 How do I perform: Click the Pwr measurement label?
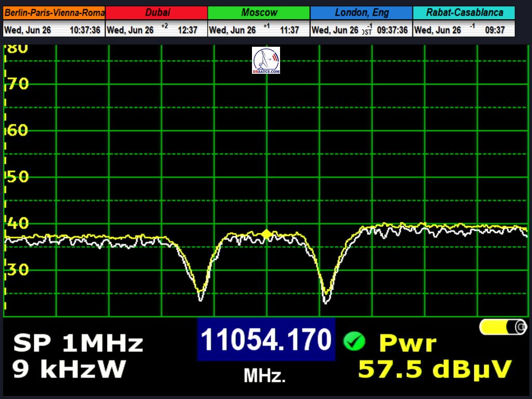(x=408, y=343)
